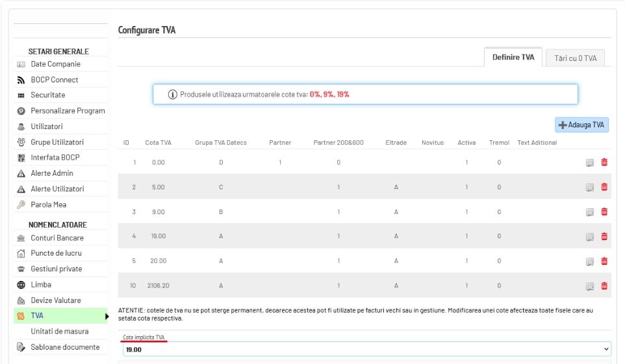Click the Adauga TVA button
Viewport: 625px width, 364px height.
click(x=581, y=125)
